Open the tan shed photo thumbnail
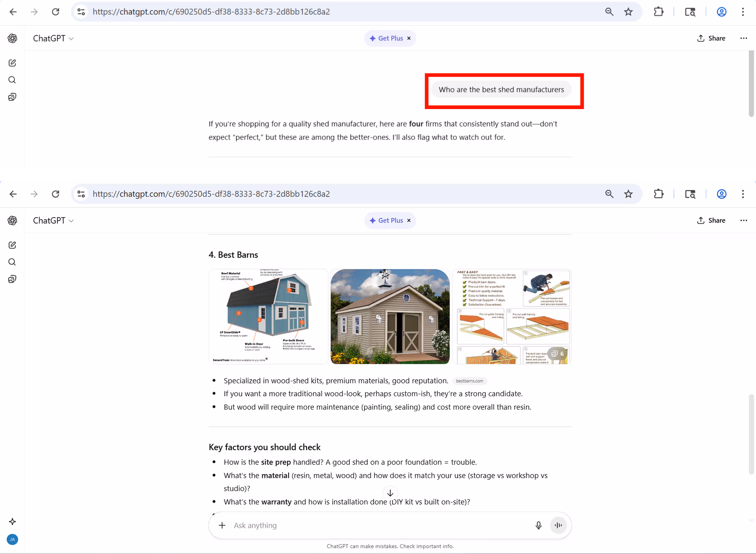Viewport: 756px width, 554px height. click(390, 316)
